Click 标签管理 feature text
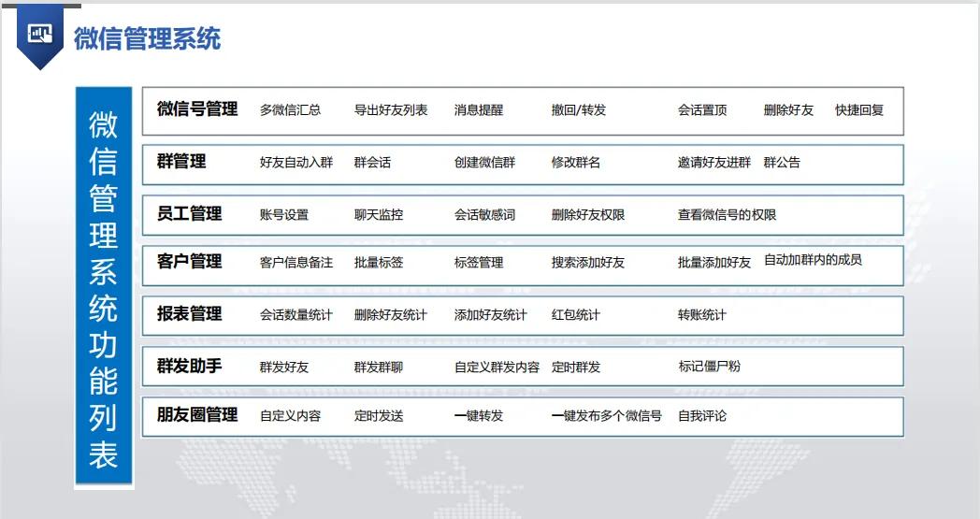Image resolution: width=980 pixels, height=519 pixels. [478, 263]
